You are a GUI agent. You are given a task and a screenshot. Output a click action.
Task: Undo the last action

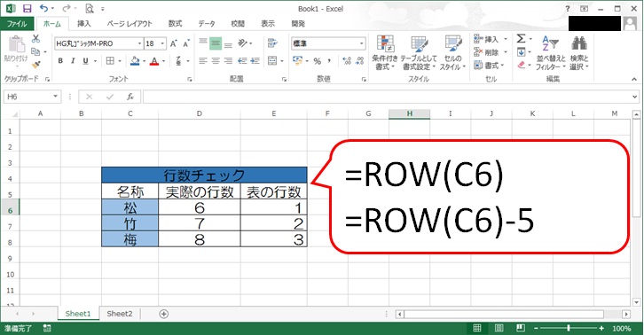tap(43, 8)
